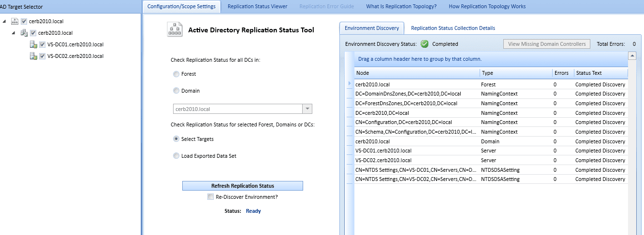Open the cerb2010.local domain dropdown arrow
This screenshot has height=235, width=644.
pyautogui.click(x=307, y=109)
